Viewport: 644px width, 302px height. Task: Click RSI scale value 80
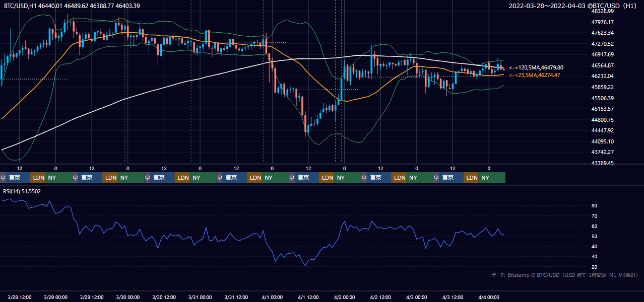pyautogui.click(x=595, y=206)
